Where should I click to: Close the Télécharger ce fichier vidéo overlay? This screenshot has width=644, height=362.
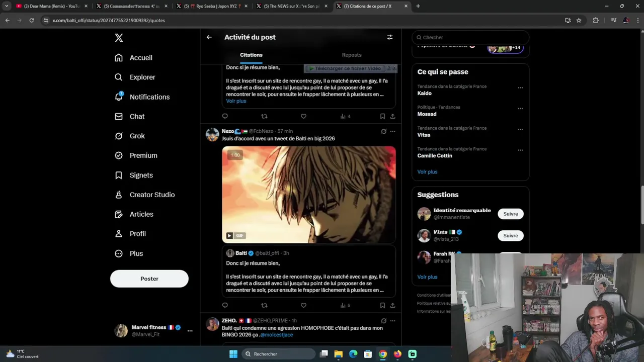point(394,68)
